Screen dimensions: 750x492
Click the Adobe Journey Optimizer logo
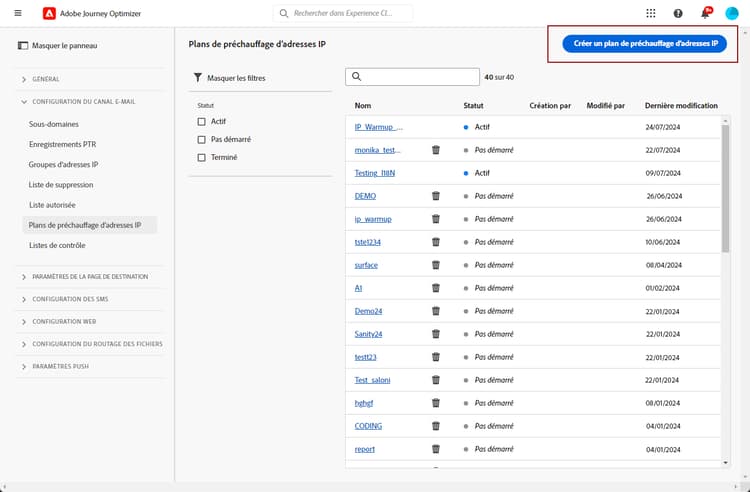tap(50, 13)
